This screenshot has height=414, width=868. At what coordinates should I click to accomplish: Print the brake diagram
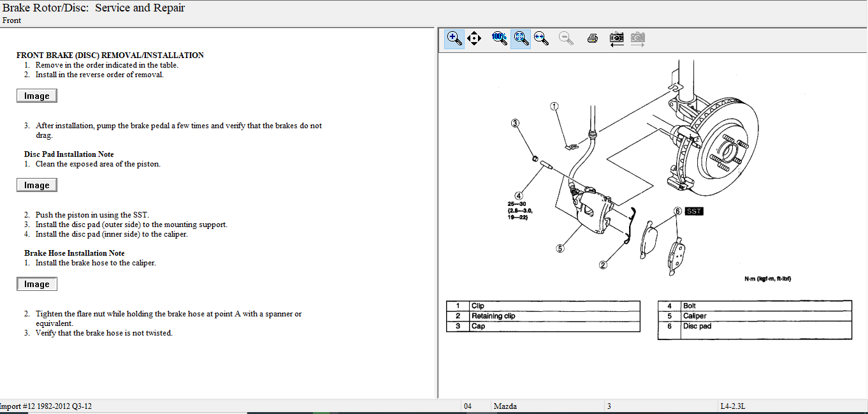pos(592,38)
